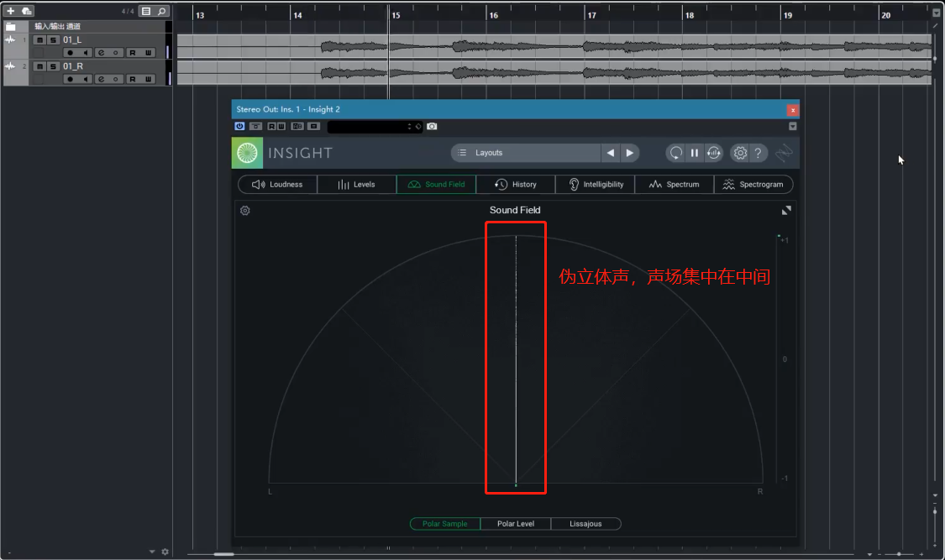This screenshot has width=945, height=560.
Task: Select the 01_L track name
Action: pyautogui.click(x=72, y=39)
